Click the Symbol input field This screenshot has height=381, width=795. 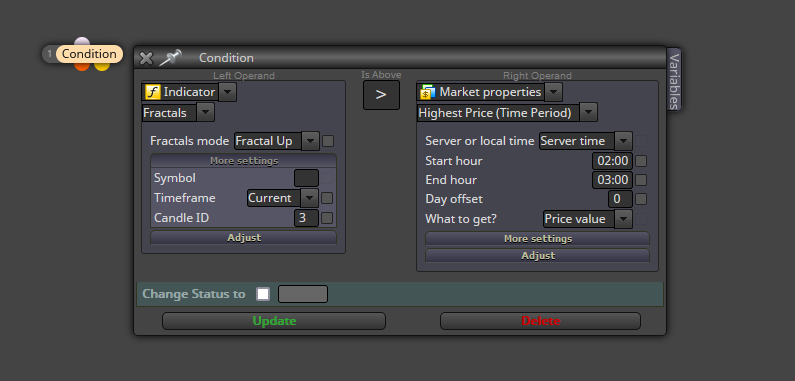pos(307,178)
